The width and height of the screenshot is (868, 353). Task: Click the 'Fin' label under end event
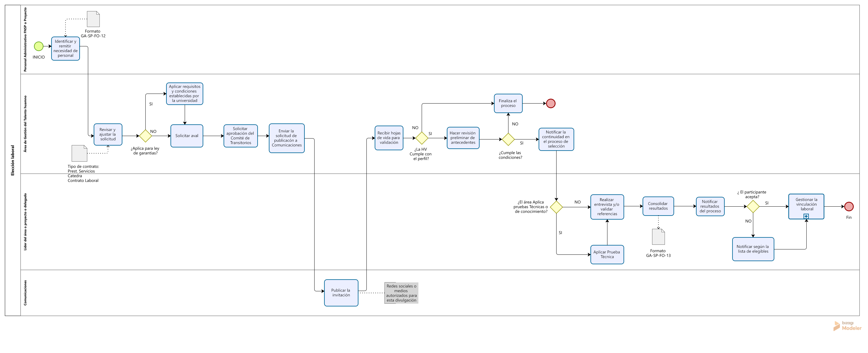coord(849,217)
